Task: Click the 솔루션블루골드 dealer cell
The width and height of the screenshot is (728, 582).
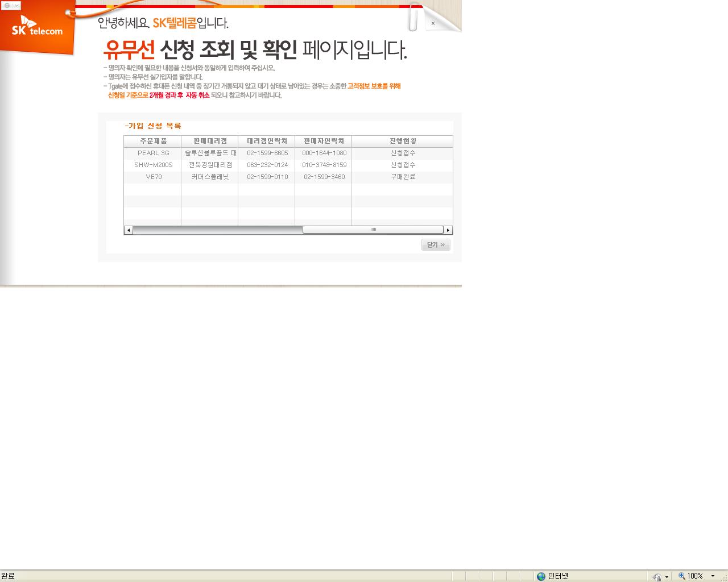Action: (210, 153)
